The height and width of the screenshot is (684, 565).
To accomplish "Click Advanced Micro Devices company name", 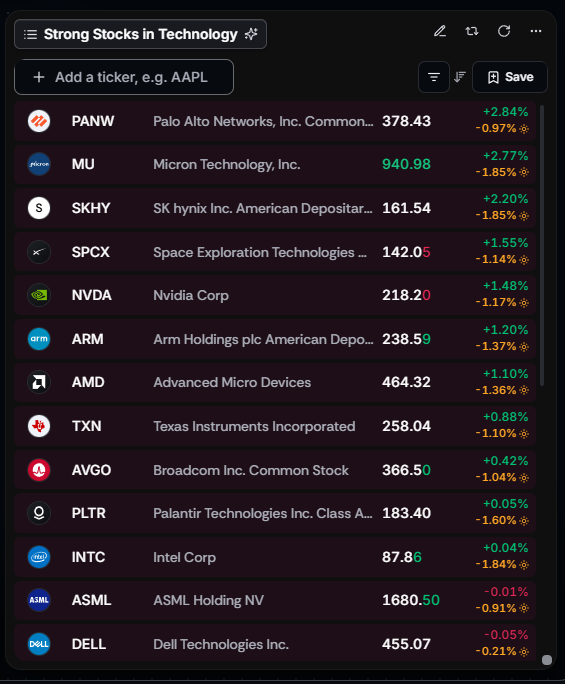I will click(232, 382).
